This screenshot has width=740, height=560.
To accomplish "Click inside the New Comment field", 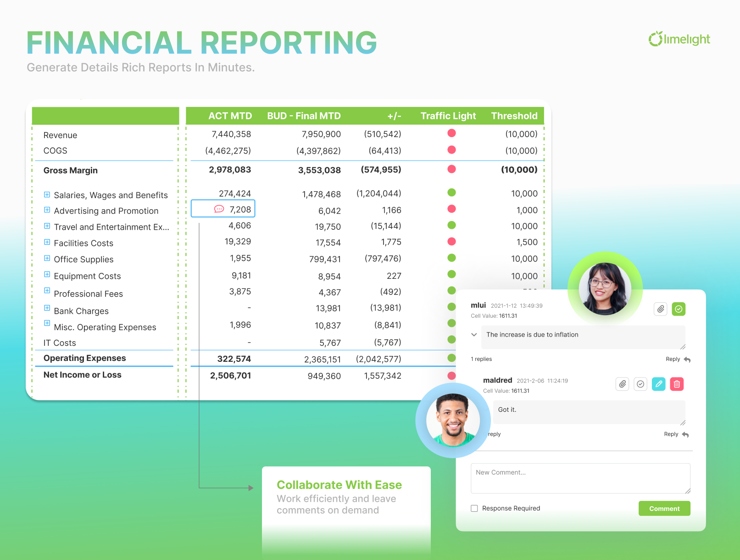I will 580,478.
